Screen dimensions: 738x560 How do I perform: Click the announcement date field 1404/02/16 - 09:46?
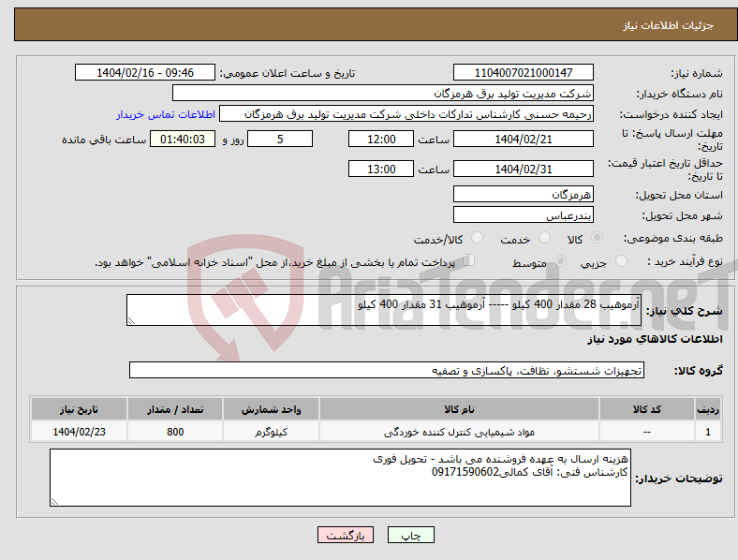click(x=145, y=72)
